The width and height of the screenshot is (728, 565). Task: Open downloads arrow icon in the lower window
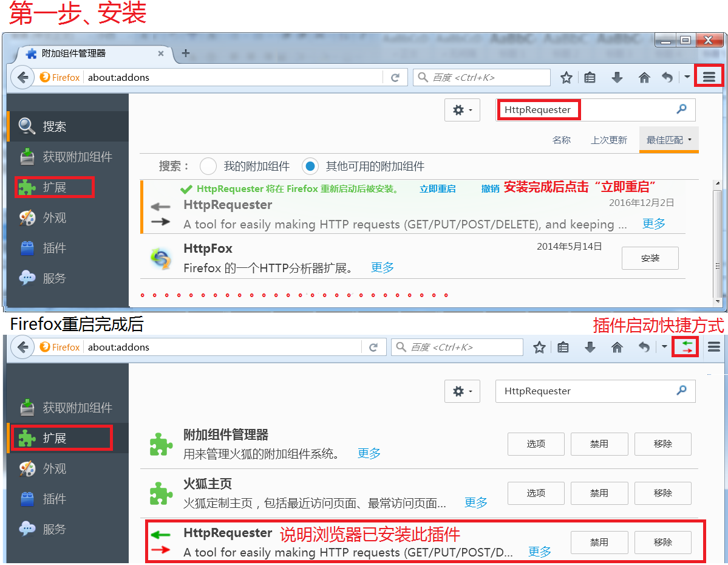point(590,348)
